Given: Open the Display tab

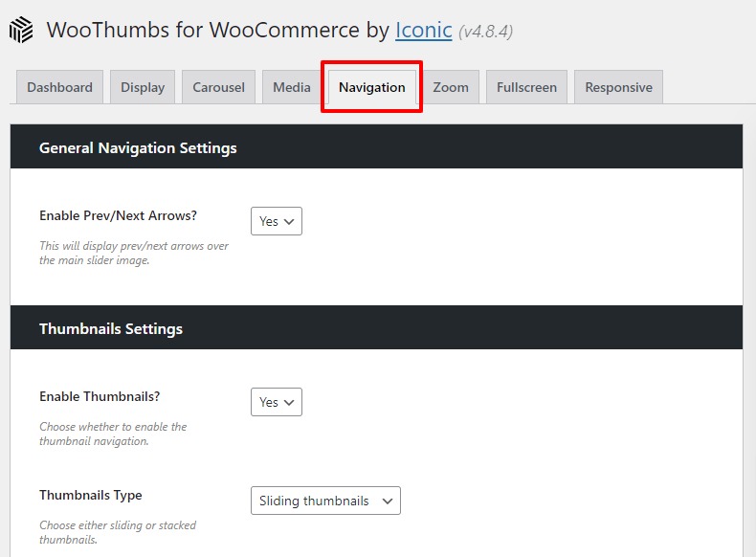Looking at the screenshot, I should (143, 87).
